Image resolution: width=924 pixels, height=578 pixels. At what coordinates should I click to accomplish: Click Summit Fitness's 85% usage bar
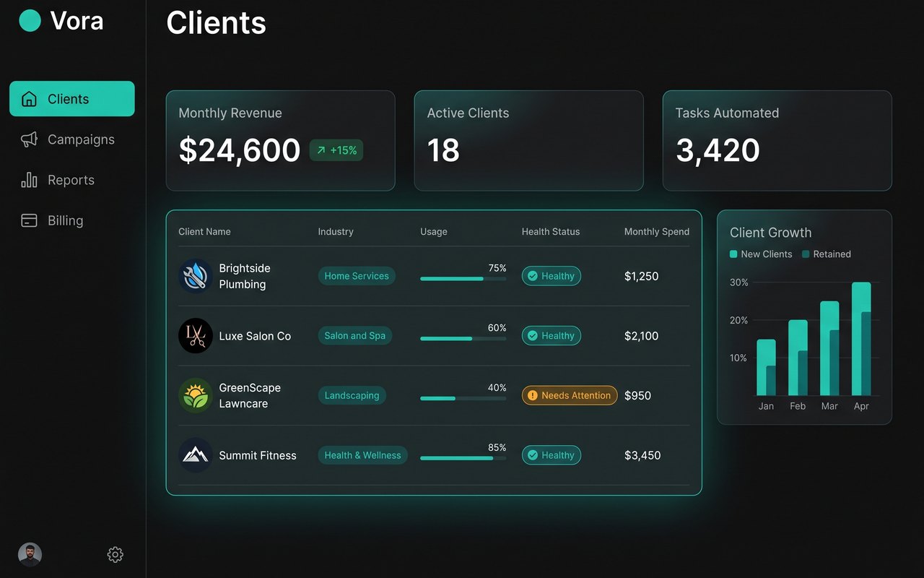[463, 458]
